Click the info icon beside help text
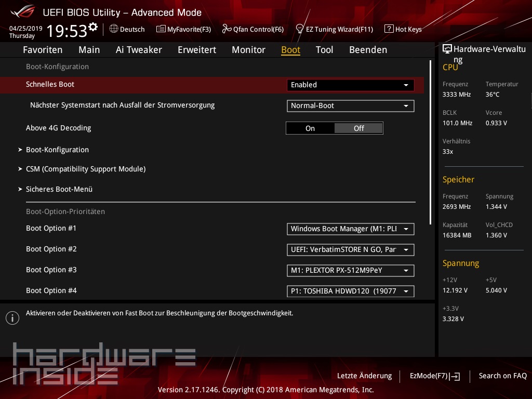Image resolution: width=532 pixels, height=399 pixels. click(12, 318)
